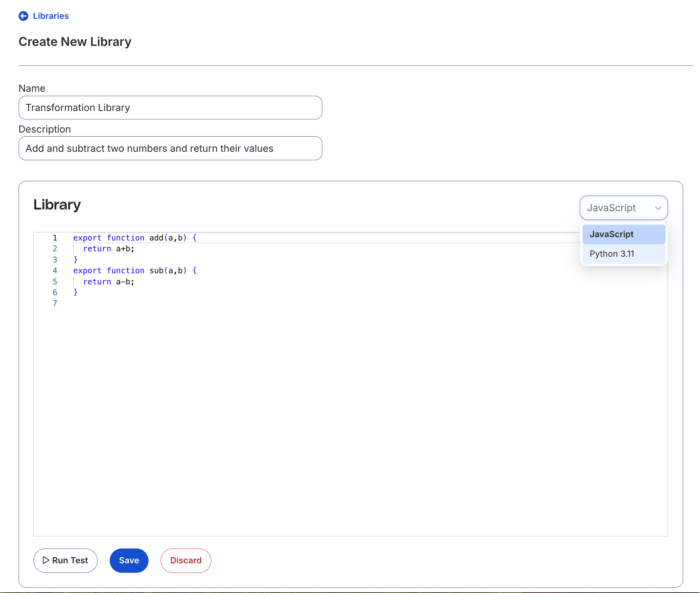The height and width of the screenshot is (593, 700).
Task: Click the Name input field
Action: click(x=170, y=108)
